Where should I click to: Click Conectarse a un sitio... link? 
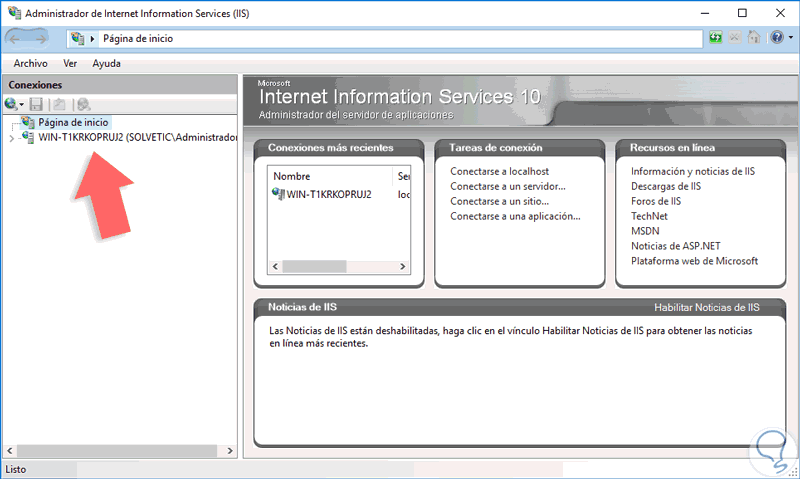(x=499, y=201)
